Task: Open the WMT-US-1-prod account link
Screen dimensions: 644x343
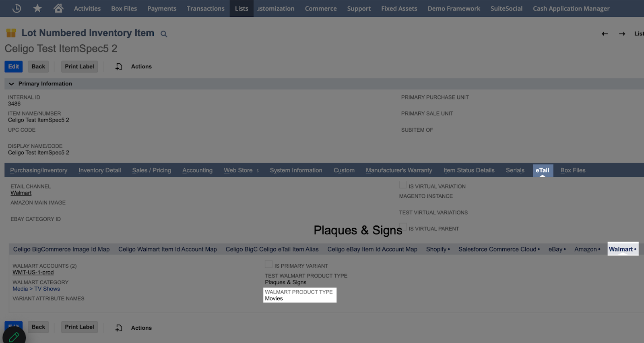Action: [x=33, y=273]
